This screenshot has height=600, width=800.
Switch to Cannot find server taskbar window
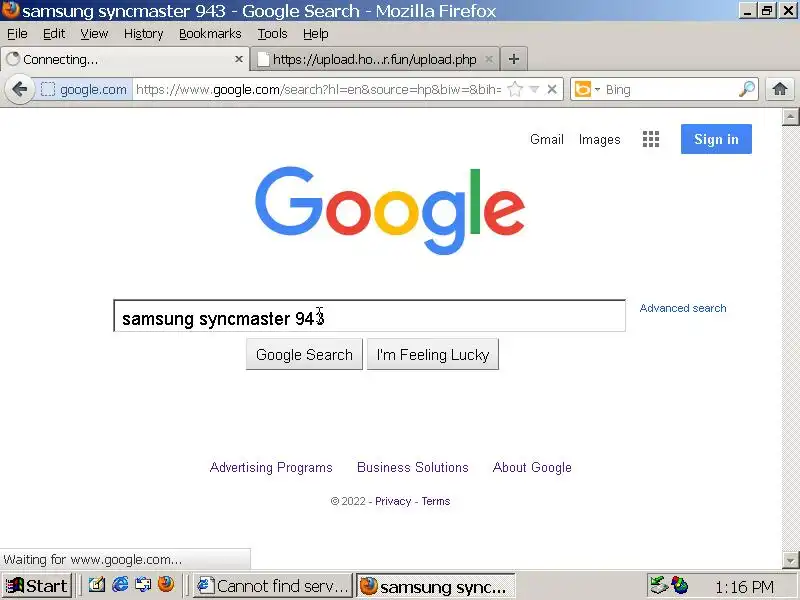click(273, 586)
